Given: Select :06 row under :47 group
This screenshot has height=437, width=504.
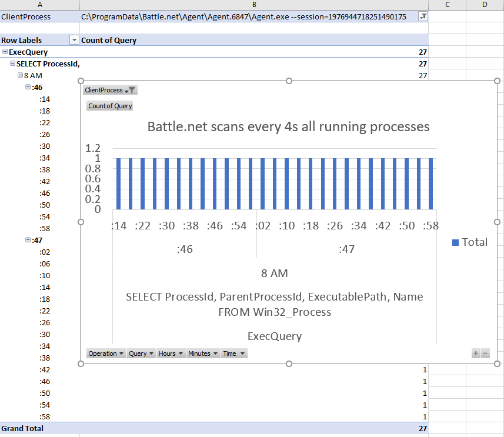Looking at the screenshot, I should pyautogui.click(x=45, y=264).
